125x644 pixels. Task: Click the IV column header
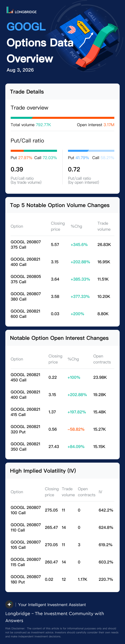[100, 492]
